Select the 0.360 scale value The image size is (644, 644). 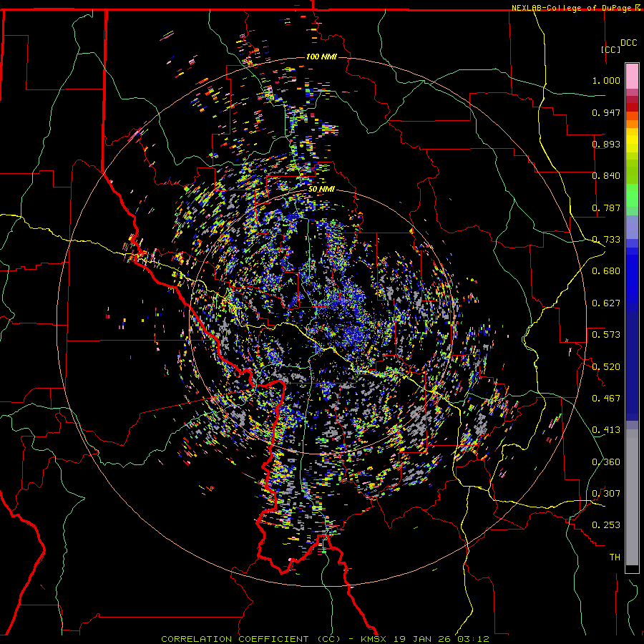(x=606, y=462)
